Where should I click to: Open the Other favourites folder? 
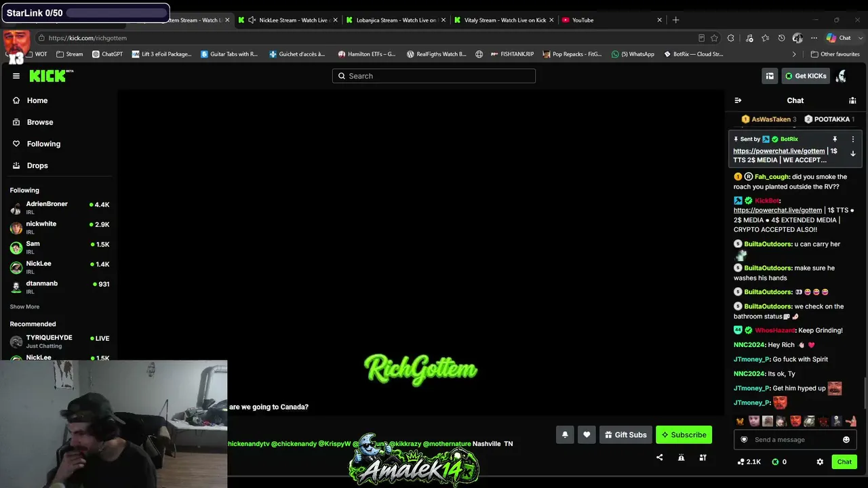[x=835, y=54]
